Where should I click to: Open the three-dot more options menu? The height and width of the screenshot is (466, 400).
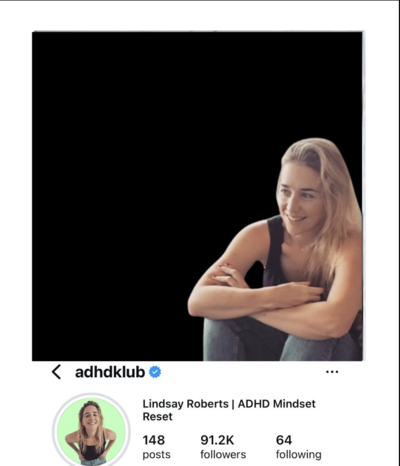pos(332,372)
